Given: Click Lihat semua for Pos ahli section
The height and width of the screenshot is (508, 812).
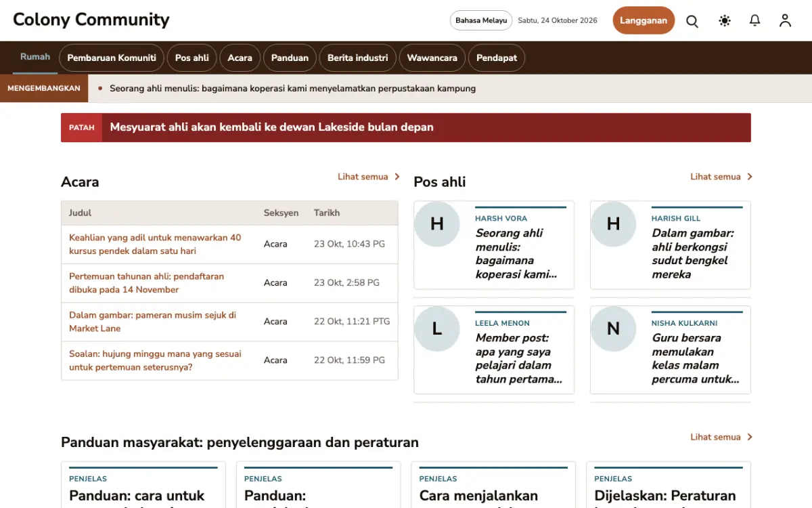Looking at the screenshot, I should click(x=721, y=177).
